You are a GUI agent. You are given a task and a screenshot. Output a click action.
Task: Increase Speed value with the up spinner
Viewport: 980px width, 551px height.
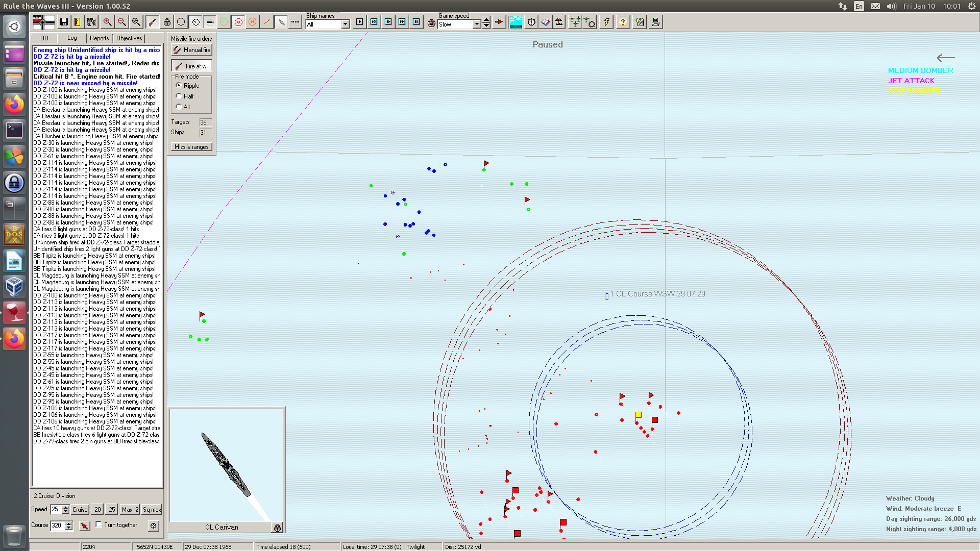[65, 507]
